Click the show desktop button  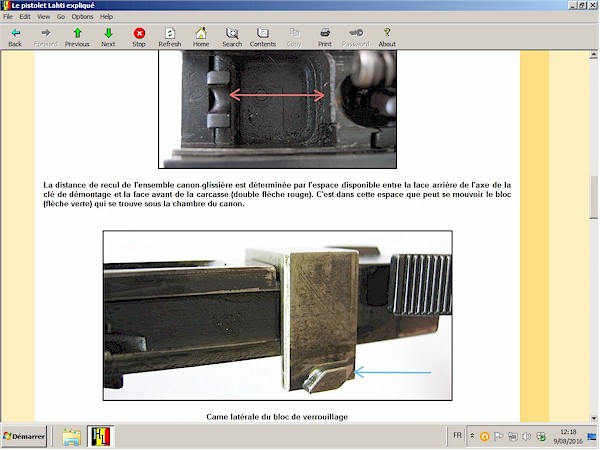click(592, 437)
